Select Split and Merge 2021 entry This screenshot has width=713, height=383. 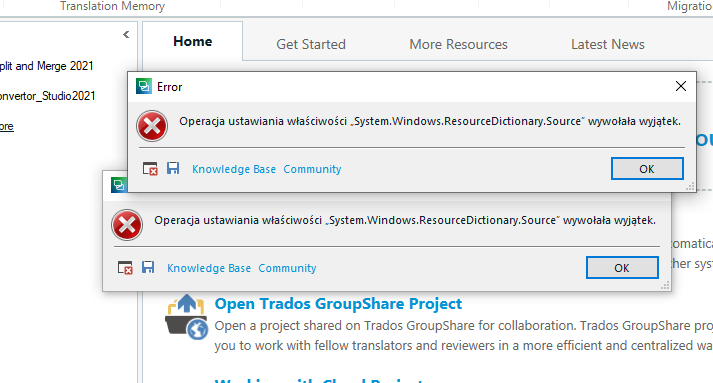(46, 66)
